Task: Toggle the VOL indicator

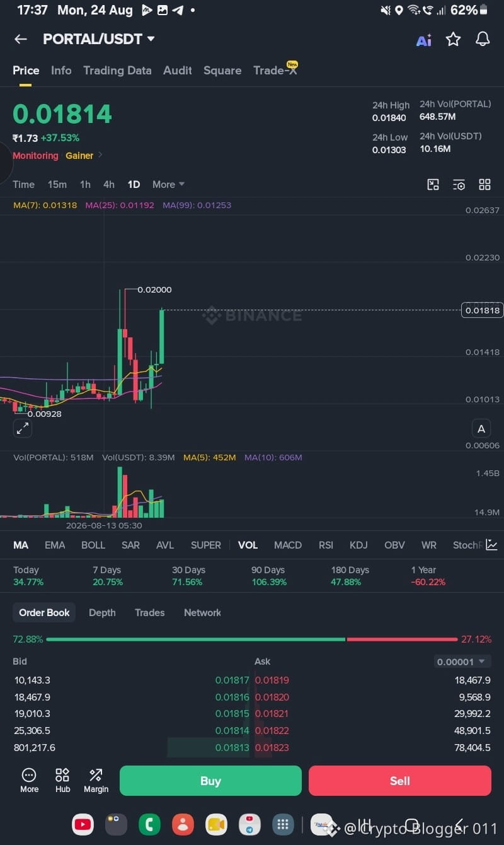Action: pyautogui.click(x=248, y=545)
